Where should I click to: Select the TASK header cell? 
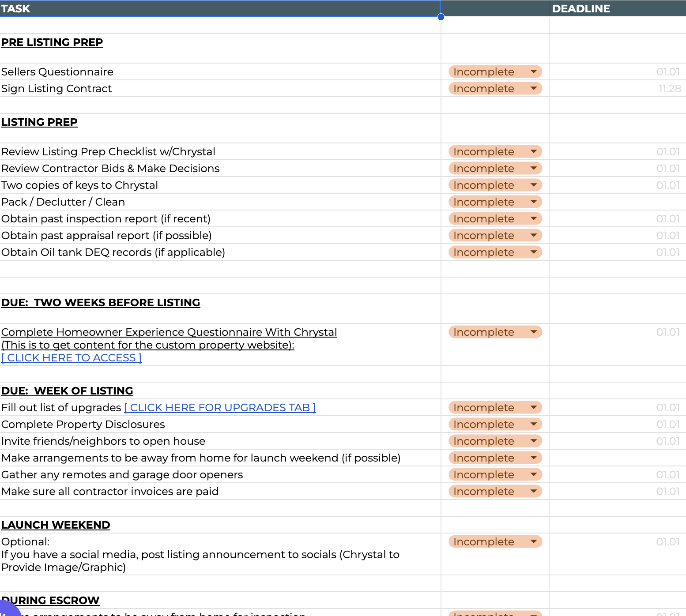pyautogui.click(x=220, y=8)
